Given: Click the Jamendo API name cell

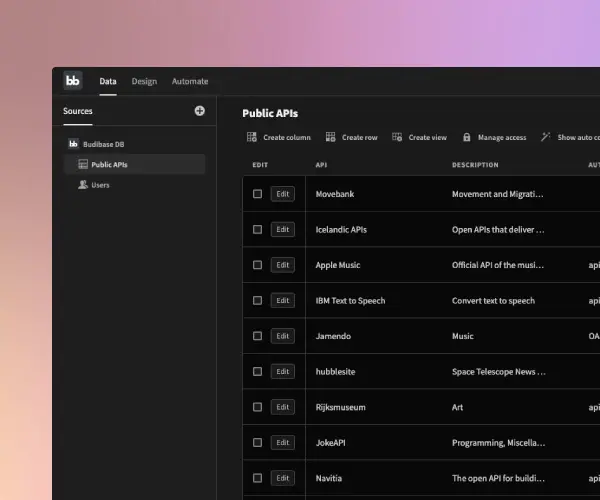Looking at the screenshot, I should click(333, 336).
